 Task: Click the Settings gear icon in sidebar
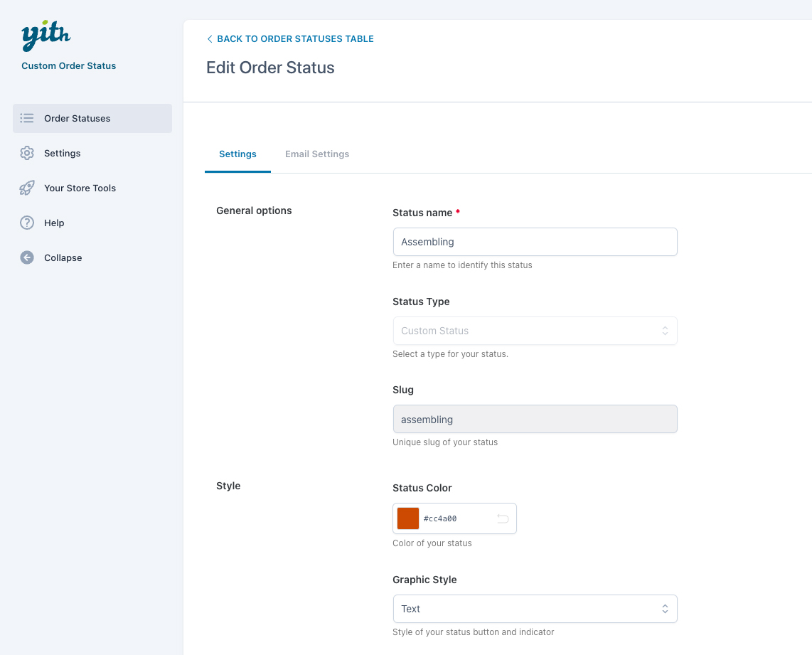(x=27, y=153)
